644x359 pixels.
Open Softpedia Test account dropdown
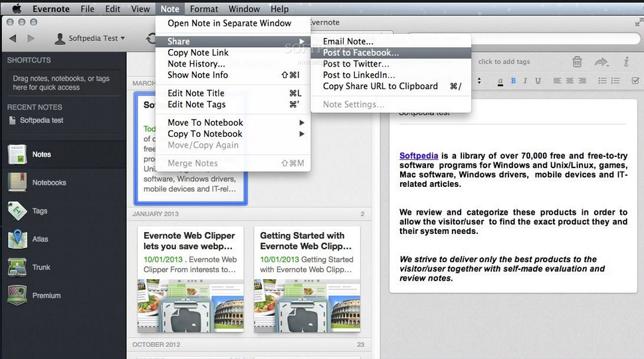(96, 38)
